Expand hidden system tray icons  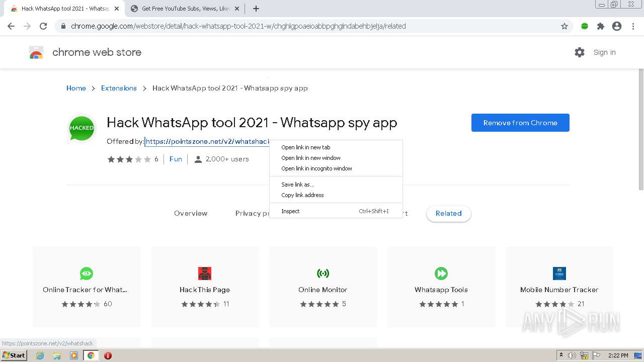click(x=561, y=355)
